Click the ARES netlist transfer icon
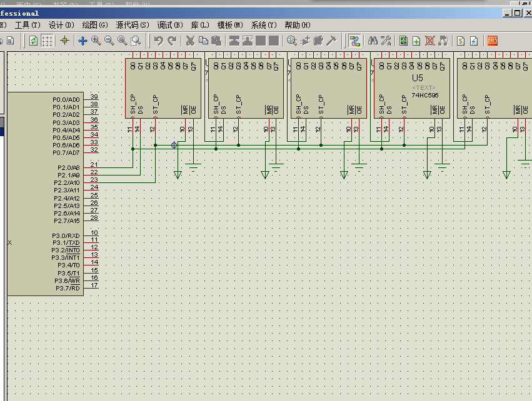 tap(493, 41)
